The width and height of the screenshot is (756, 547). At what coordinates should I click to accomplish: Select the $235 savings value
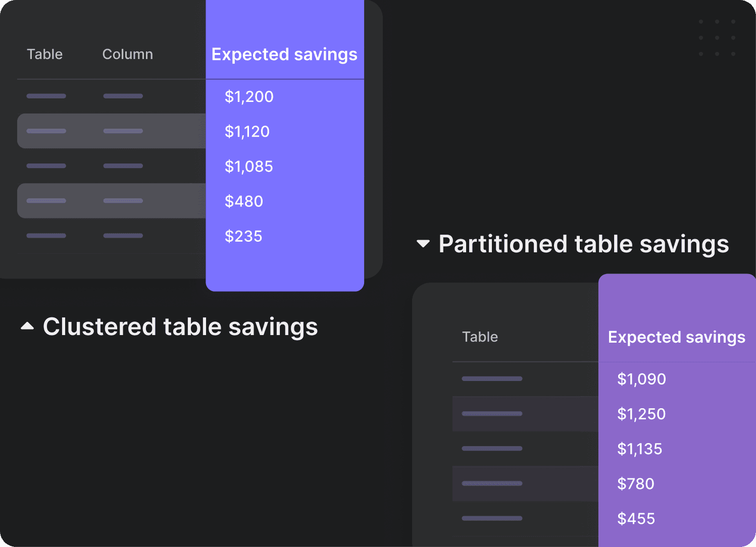pos(243,236)
